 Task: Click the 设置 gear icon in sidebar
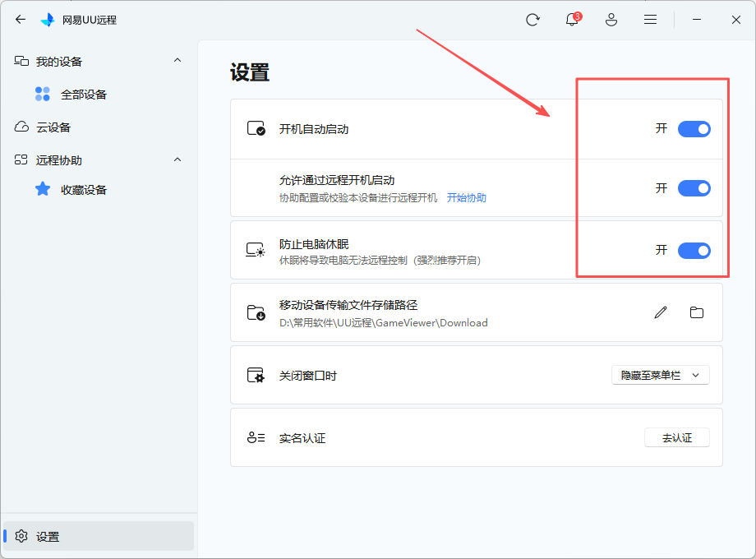pyautogui.click(x=21, y=536)
